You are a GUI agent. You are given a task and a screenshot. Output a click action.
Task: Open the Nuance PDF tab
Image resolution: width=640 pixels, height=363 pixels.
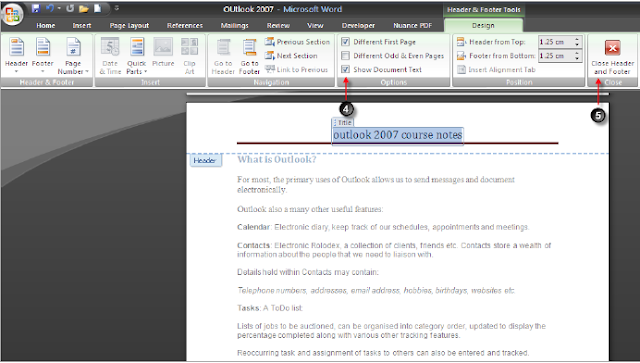(412, 25)
